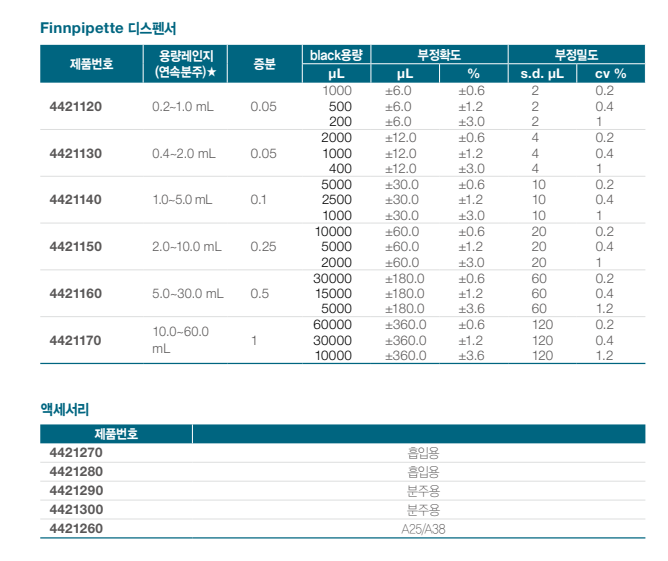This screenshot has height=561, width=668.
Task: Select product number 4421140
Action: (76, 200)
